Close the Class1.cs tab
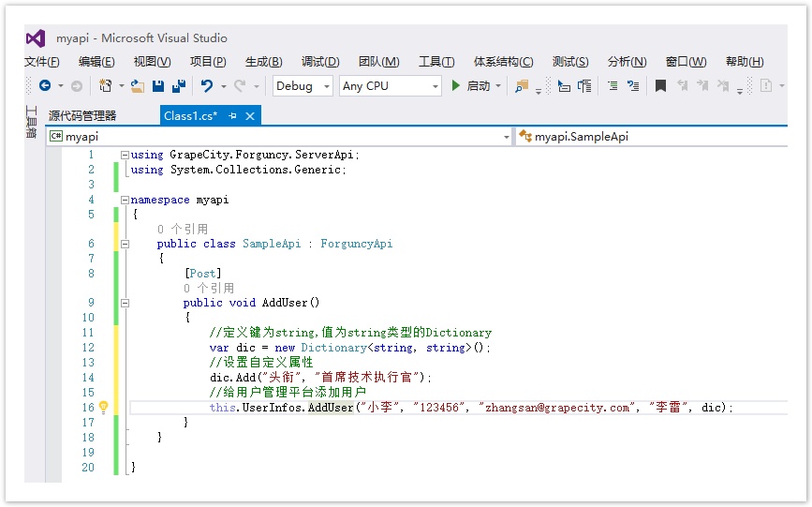The height and width of the screenshot is (507, 812). pyautogui.click(x=250, y=116)
